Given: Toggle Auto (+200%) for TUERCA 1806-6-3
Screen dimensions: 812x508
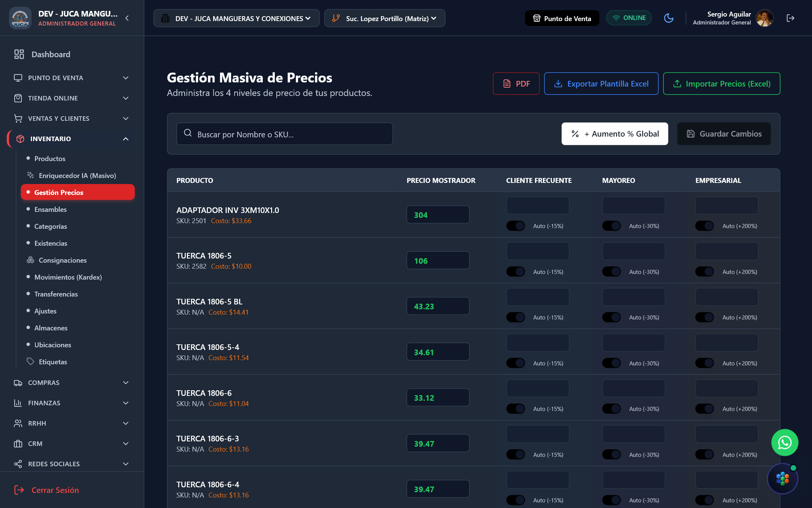Looking at the screenshot, I should click(x=704, y=455).
